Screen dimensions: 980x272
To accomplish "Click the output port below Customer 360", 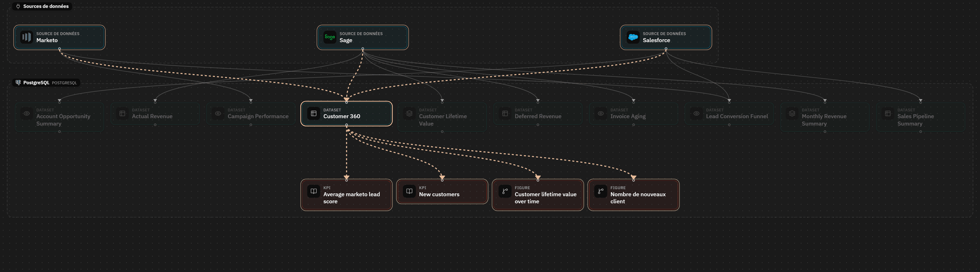I will tap(346, 125).
